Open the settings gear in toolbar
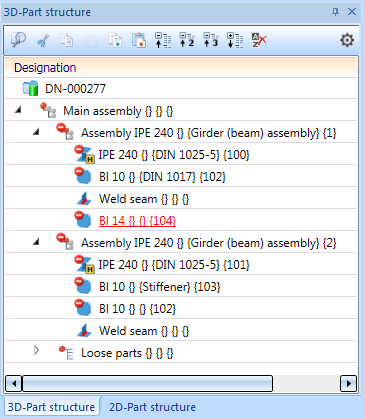 pos(347,40)
